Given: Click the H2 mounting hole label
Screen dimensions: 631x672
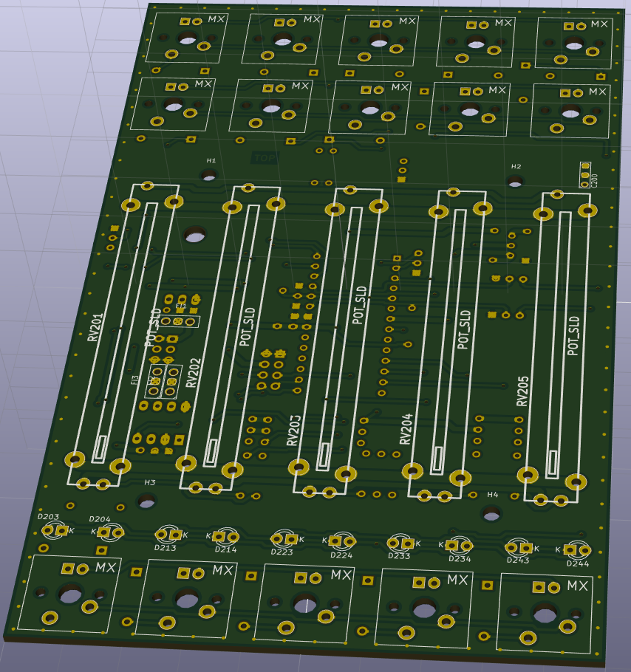Looking at the screenshot, I should pos(516,166).
